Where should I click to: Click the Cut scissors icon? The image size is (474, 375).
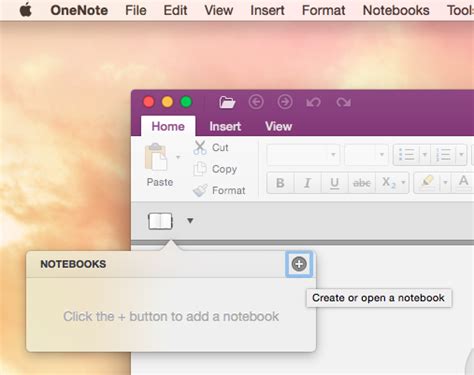200,147
